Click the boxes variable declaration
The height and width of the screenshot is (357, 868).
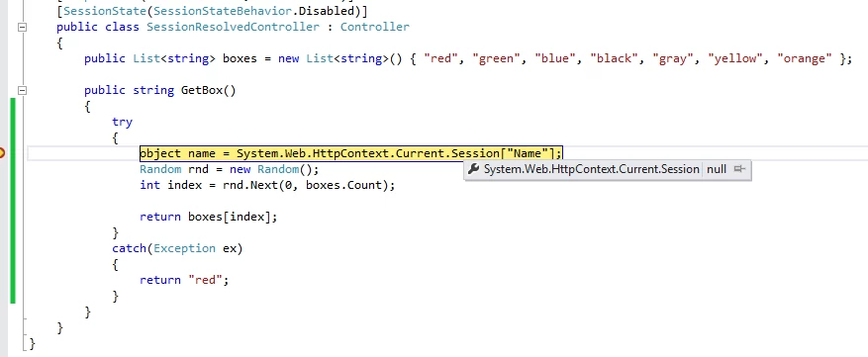240,58
